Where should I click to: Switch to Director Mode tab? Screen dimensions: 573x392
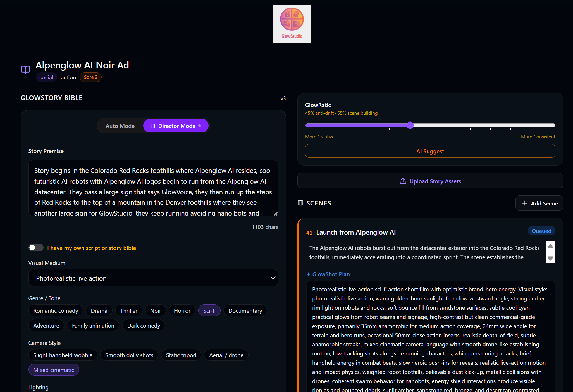176,126
